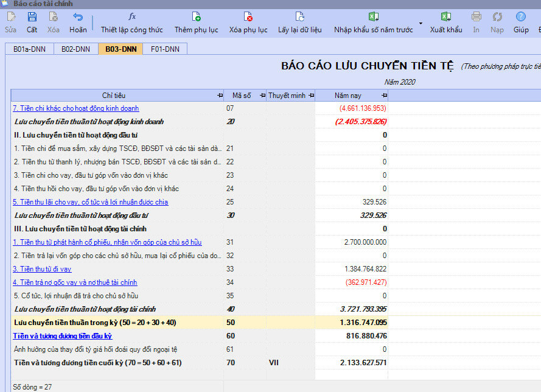
Task: Click Nhập khẩu số năm trước icon
Action: (x=374, y=17)
